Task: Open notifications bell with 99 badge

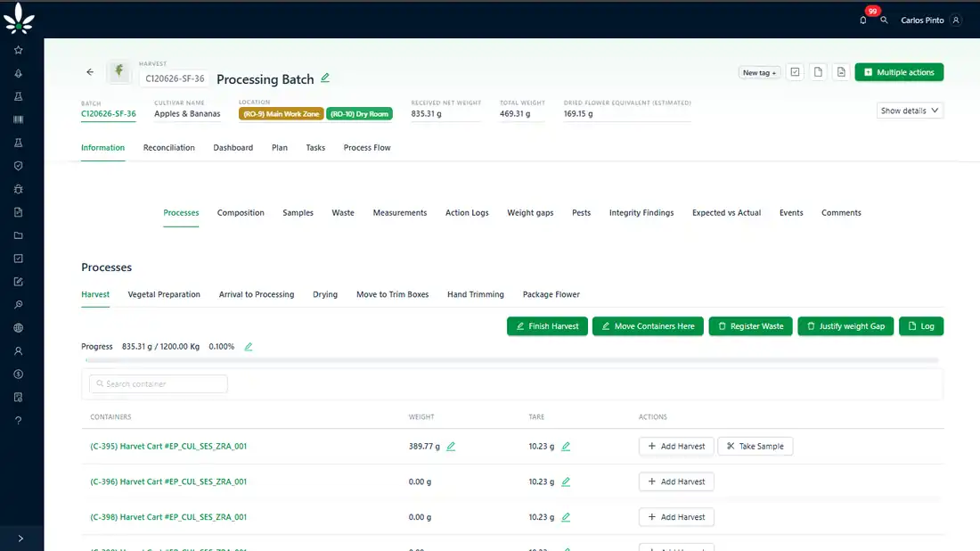Action: coord(863,20)
